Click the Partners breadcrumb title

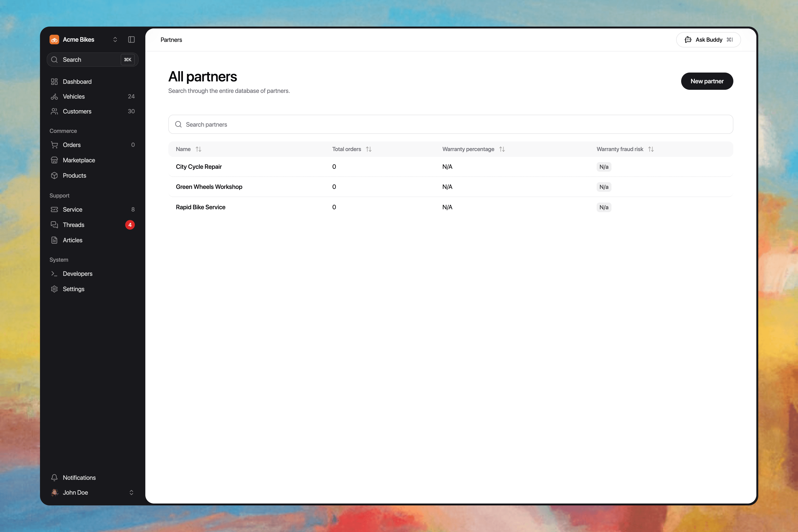(171, 40)
